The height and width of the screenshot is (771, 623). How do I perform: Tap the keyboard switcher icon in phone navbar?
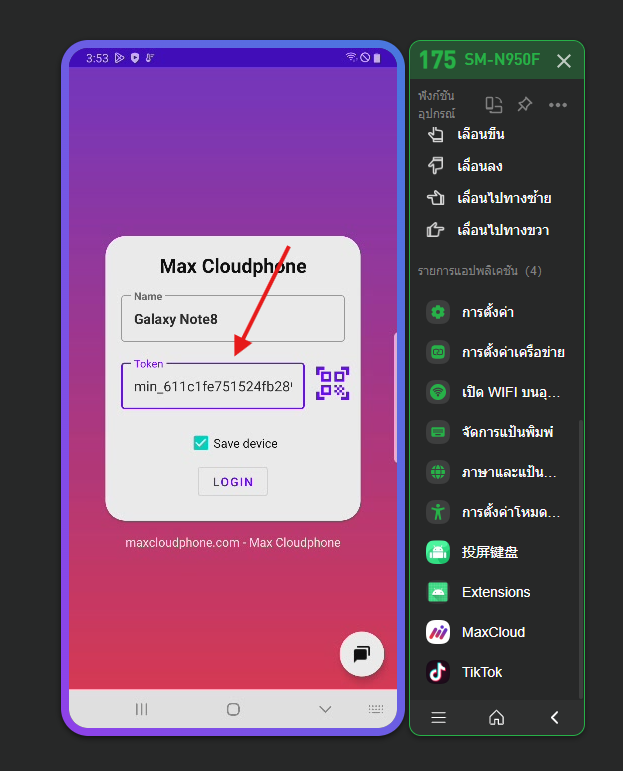376,709
